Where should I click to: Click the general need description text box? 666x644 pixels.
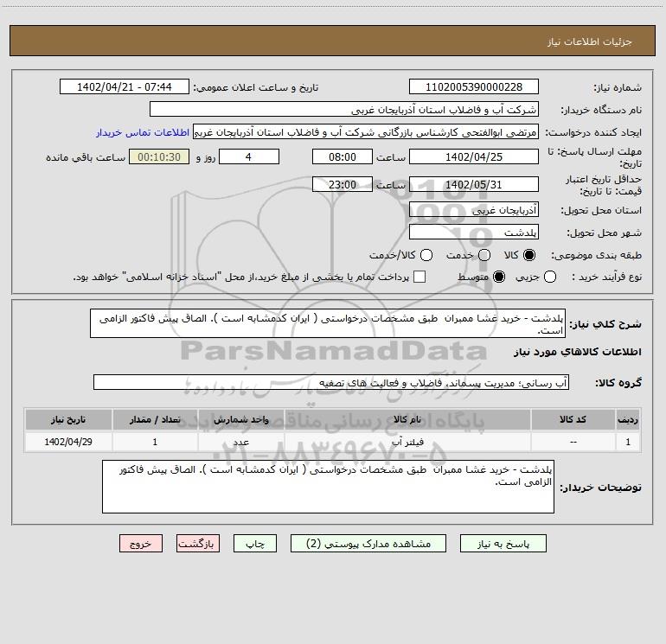click(328, 323)
